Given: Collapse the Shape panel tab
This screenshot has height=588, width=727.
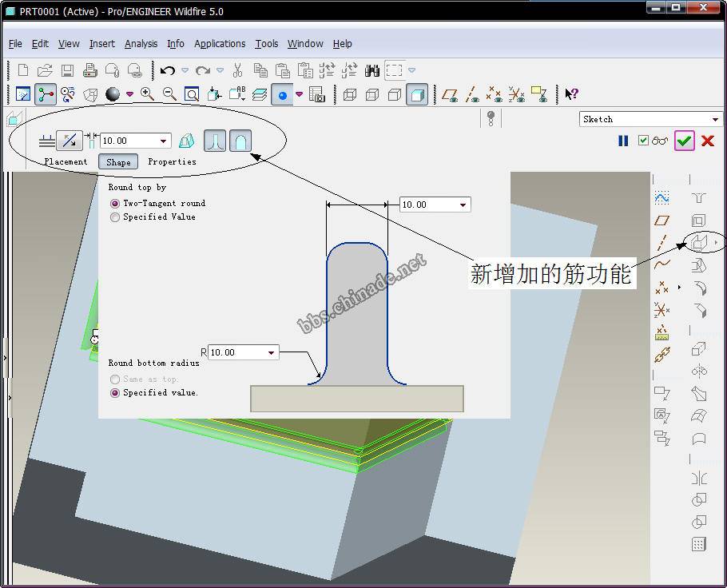Looking at the screenshot, I should [x=118, y=162].
